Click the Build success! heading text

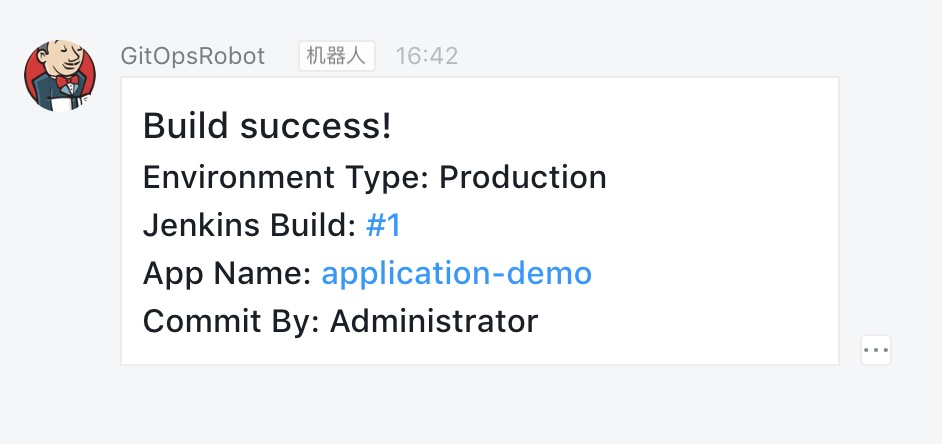[267, 127]
